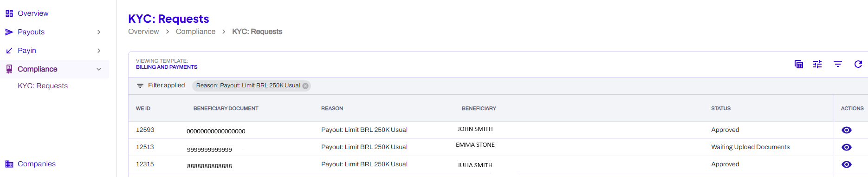Go to Compliance in the breadcrumb
This screenshot has height=177, width=868.
(x=195, y=32)
